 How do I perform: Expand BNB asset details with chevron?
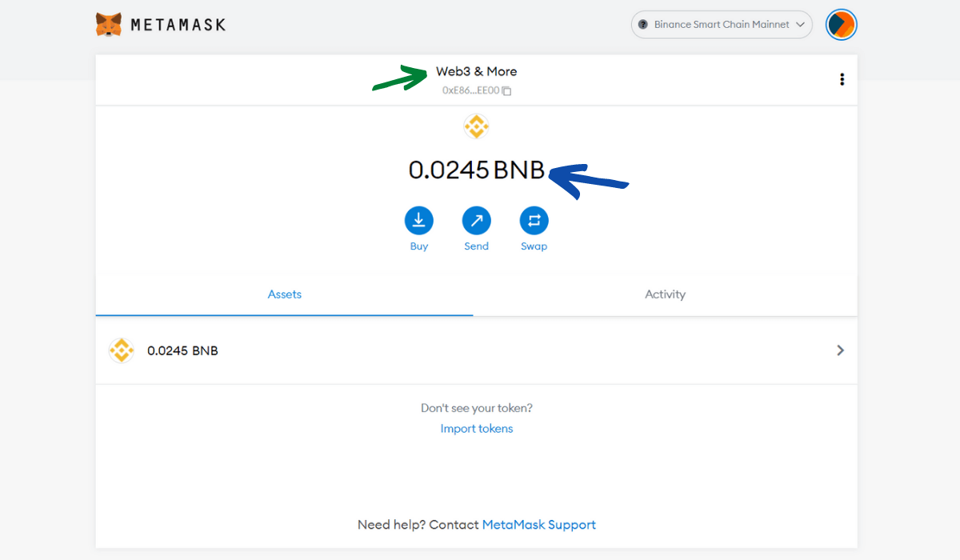pos(840,350)
